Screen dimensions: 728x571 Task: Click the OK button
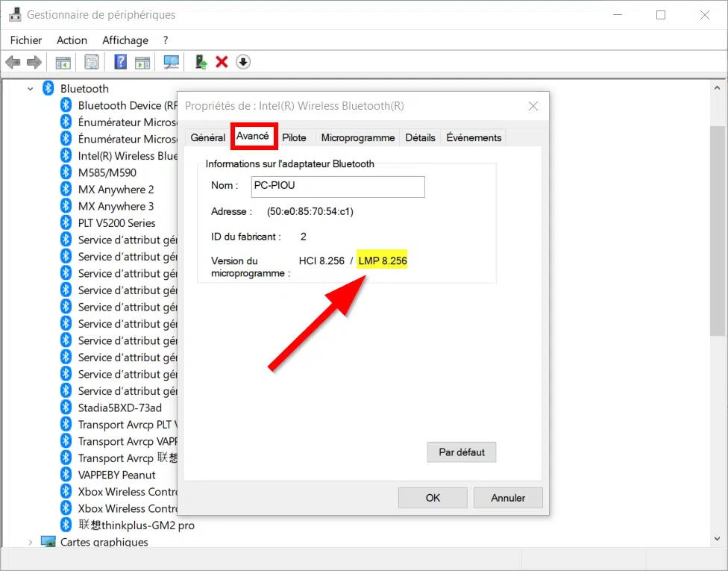pos(433,498)
